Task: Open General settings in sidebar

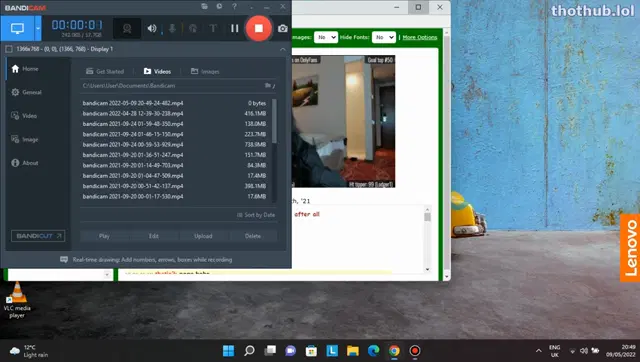Action: click(x=27, y=92)
